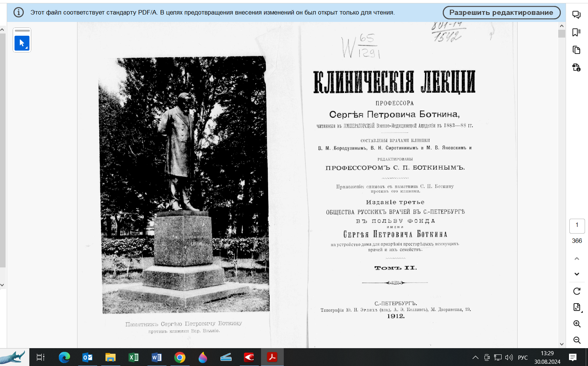The width and height of the screenshot is (588, 366).
Task: Show hidden system tray icons
Action: [475, 357]
